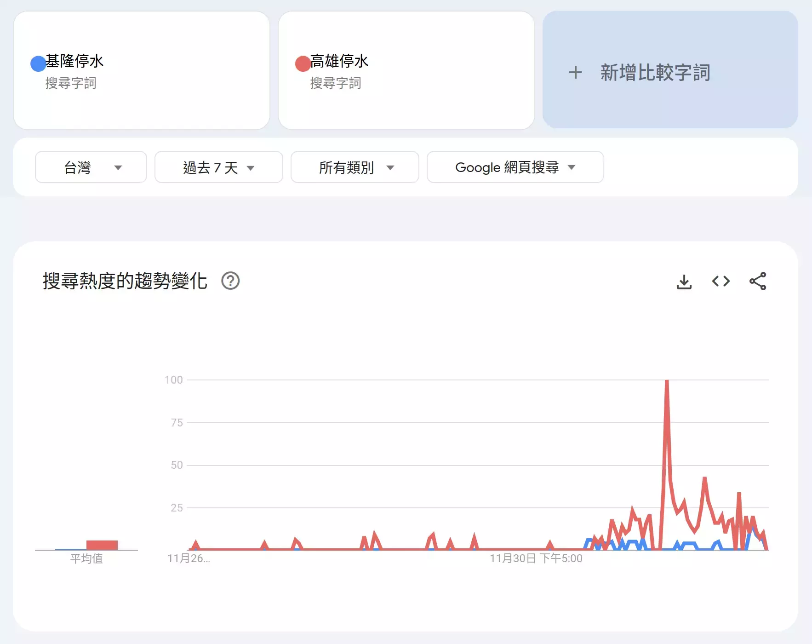812x644 pixels.
Task: Edit the 高雄停水 search term
Action: pos(339,61)
